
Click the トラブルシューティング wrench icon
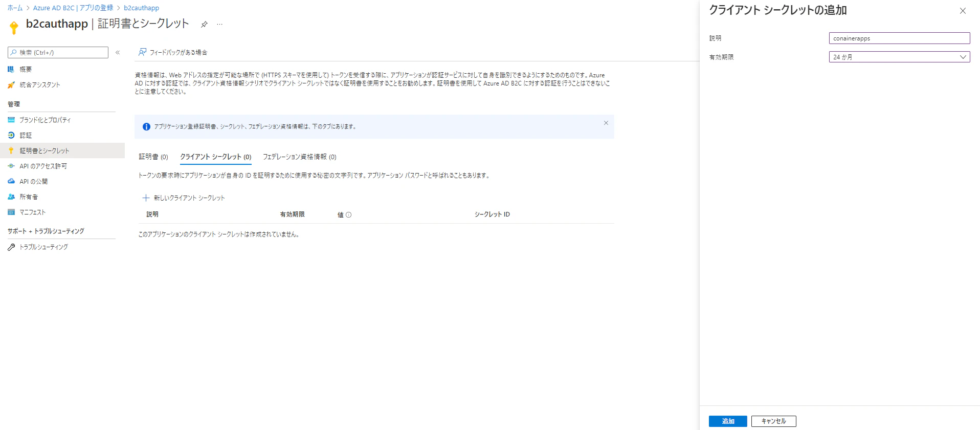coord(11,247)
